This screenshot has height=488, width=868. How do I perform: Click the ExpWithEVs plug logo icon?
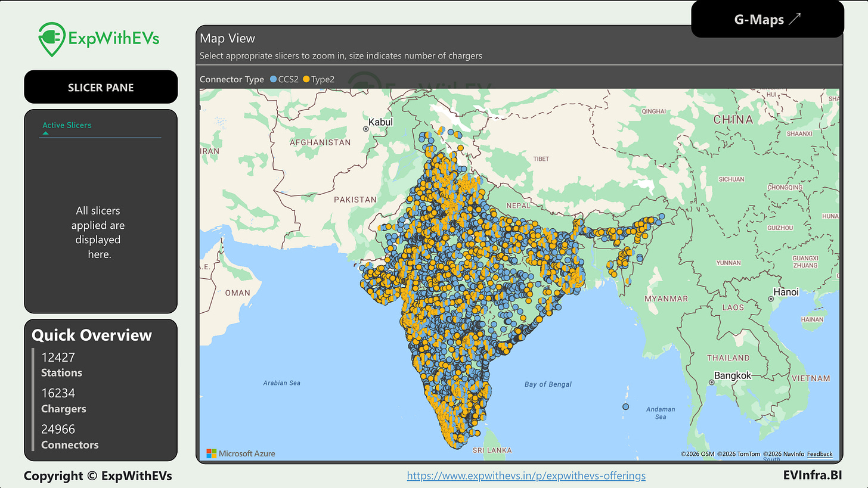52,39
